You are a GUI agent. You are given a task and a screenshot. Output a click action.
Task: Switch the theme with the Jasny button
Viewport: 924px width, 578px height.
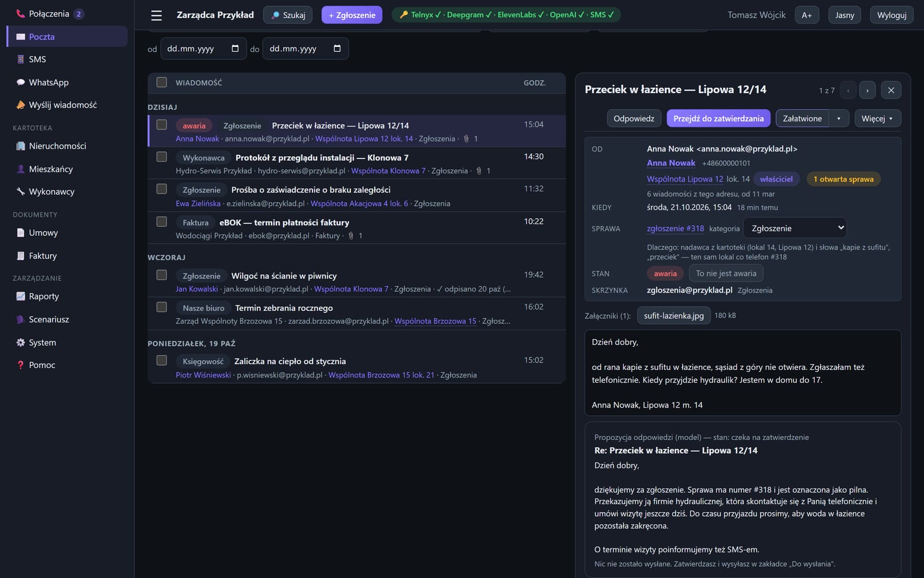(844, 15)
